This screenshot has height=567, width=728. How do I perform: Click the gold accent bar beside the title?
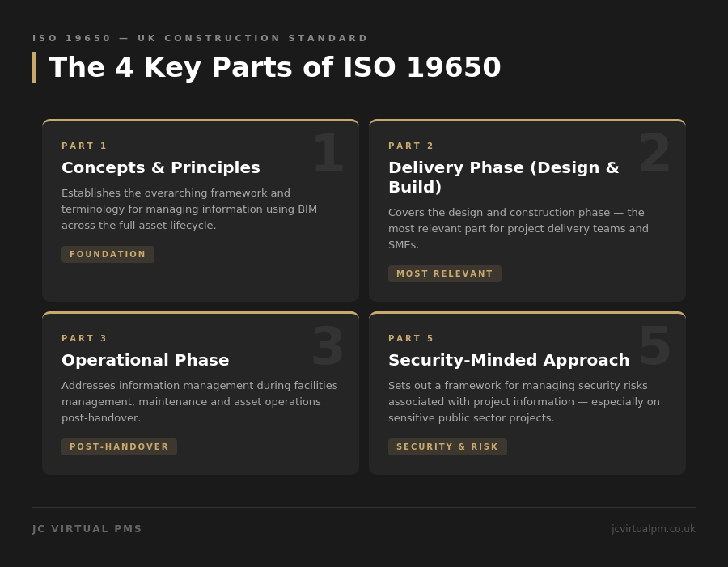coord(34,68)
